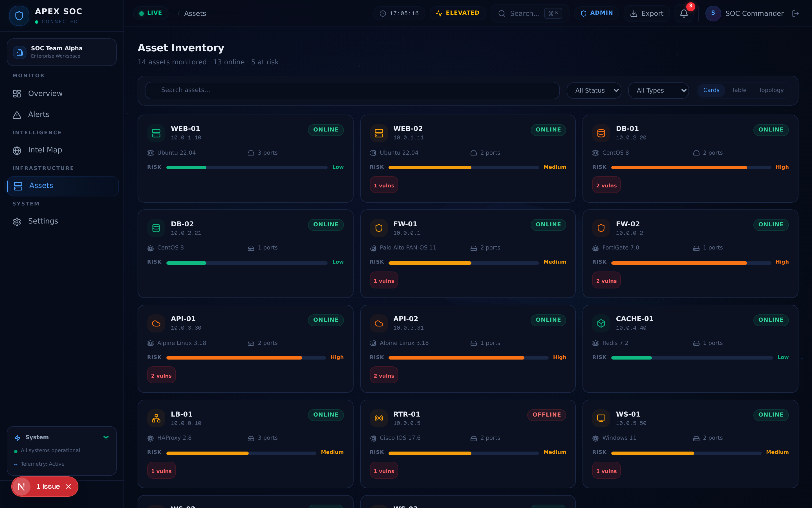The height and width of the screenshot is (508, 812).
Task: Click the "10.0.0.5" IP address
Action: 407,423
